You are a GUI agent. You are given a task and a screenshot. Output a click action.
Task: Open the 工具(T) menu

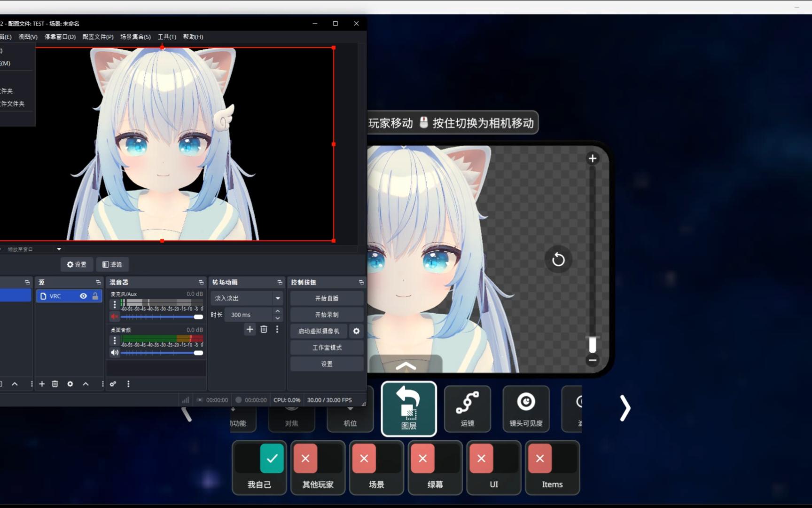(167, 37)
